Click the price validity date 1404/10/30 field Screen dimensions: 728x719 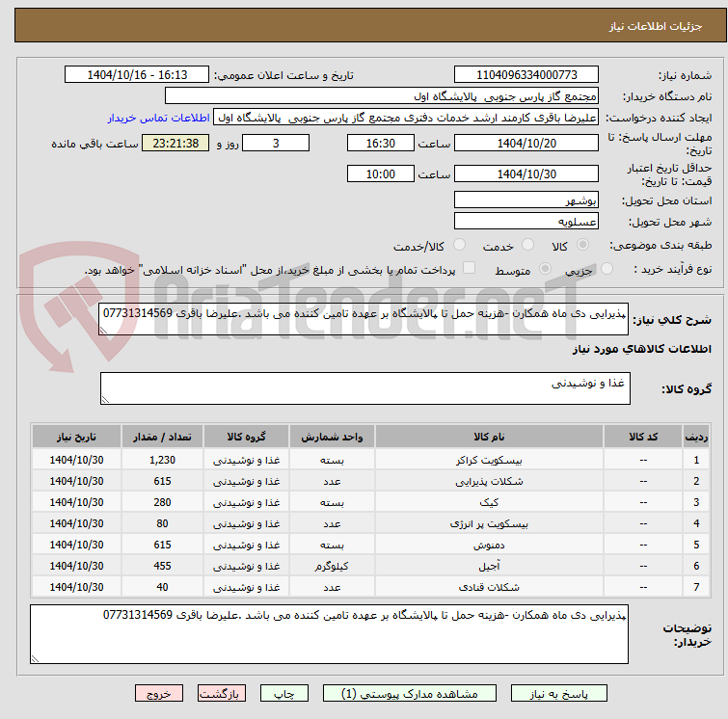(526, 173)
